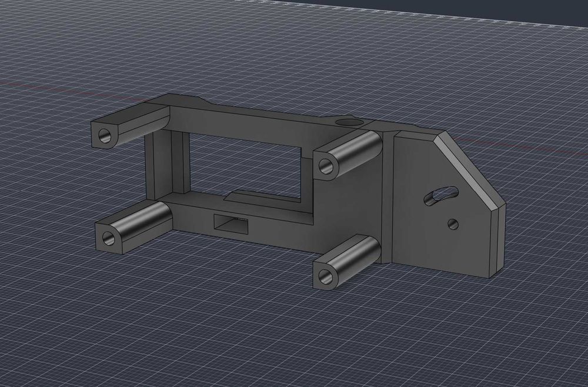This screenshot has width=588, height=387.
Task: Select the round hole on the bracket's top face
Action: coord(348,122)
